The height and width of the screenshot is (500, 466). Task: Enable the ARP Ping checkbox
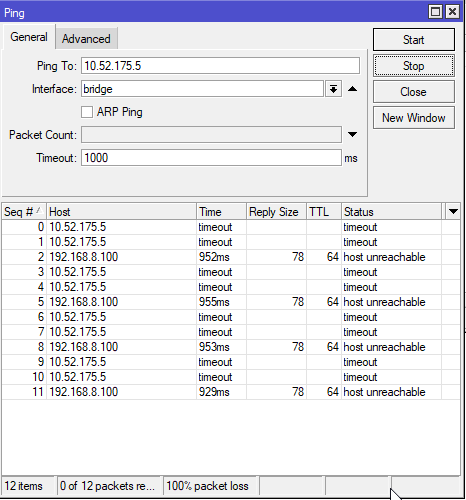[87, 112]
